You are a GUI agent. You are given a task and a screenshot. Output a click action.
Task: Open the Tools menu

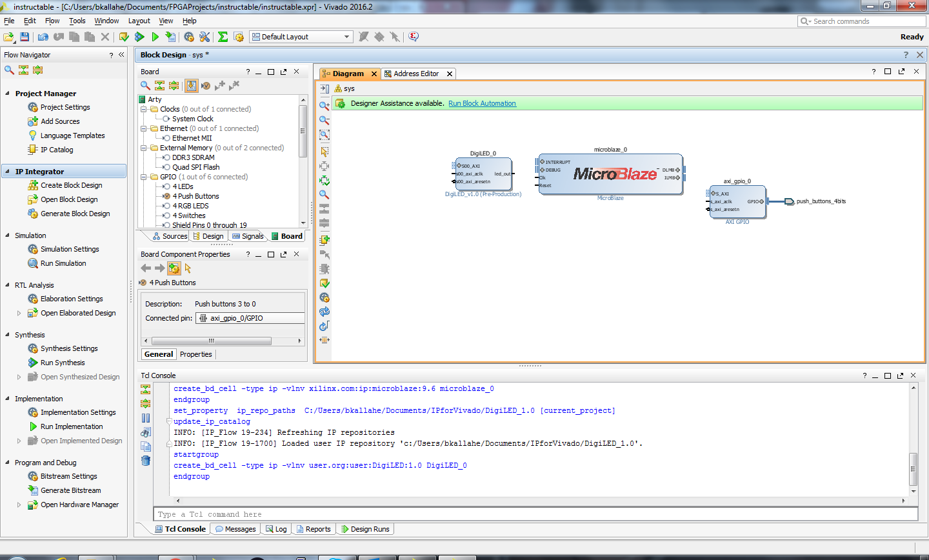pyautogui.click(x=77, y=21)
